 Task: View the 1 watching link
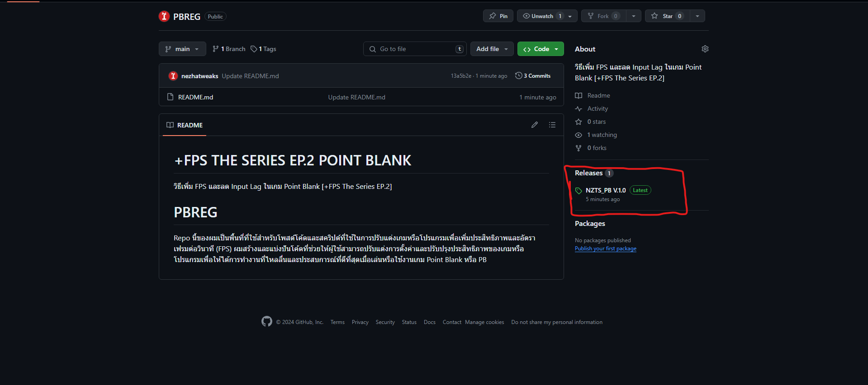point(596,135)
